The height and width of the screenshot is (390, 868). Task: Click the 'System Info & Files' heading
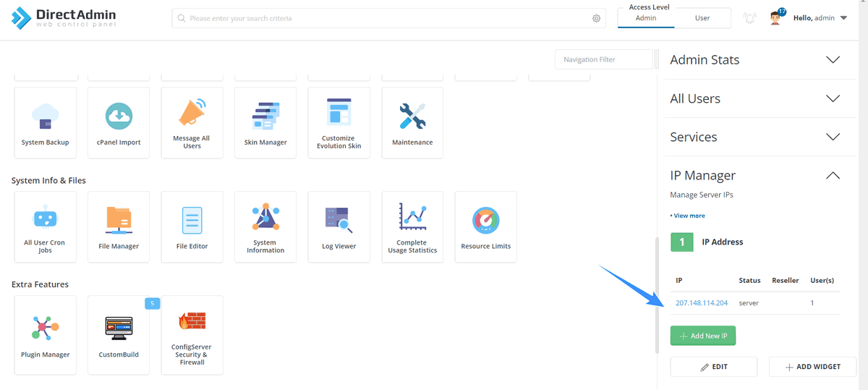pos(48,180)
